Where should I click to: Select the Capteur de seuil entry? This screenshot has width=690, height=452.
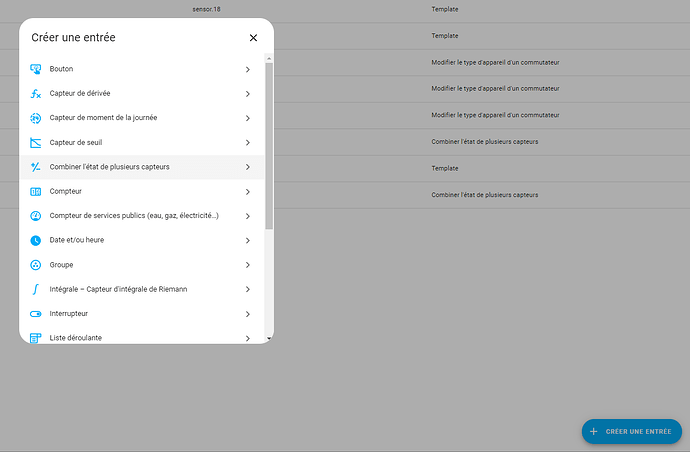pos(76,142)
